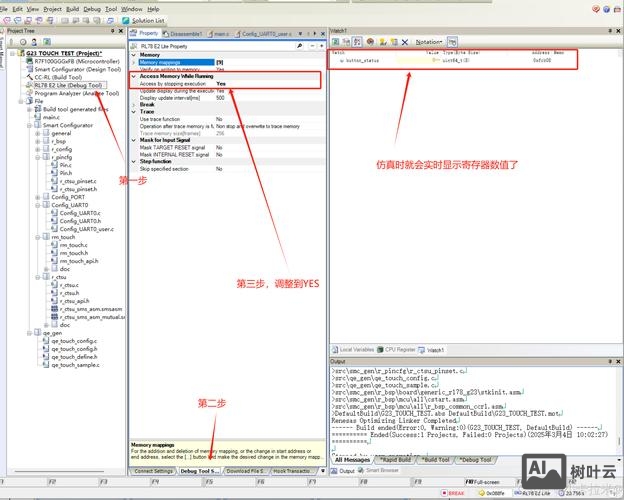Collapse the Access Memory While Running section
The height and width of the screenshot is (500, 624).
coord(135,76)
